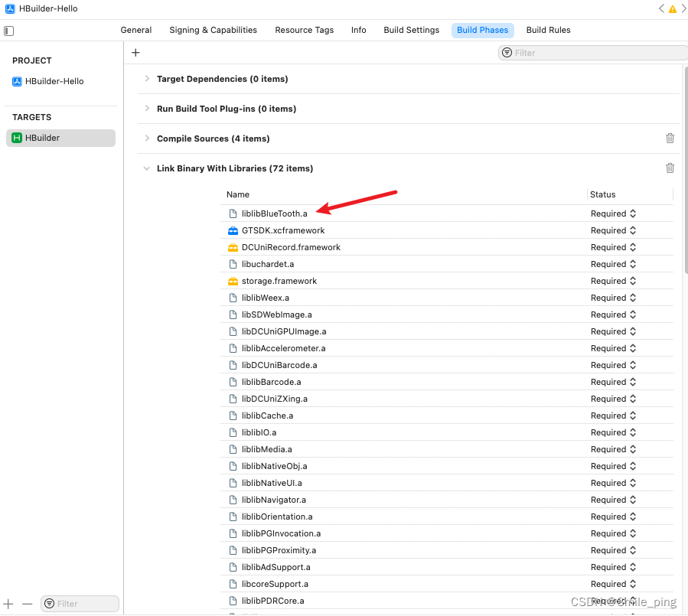Click the filter icon in targets filter
This screenshot has height=616, width=688.
(x=50, y=604)
